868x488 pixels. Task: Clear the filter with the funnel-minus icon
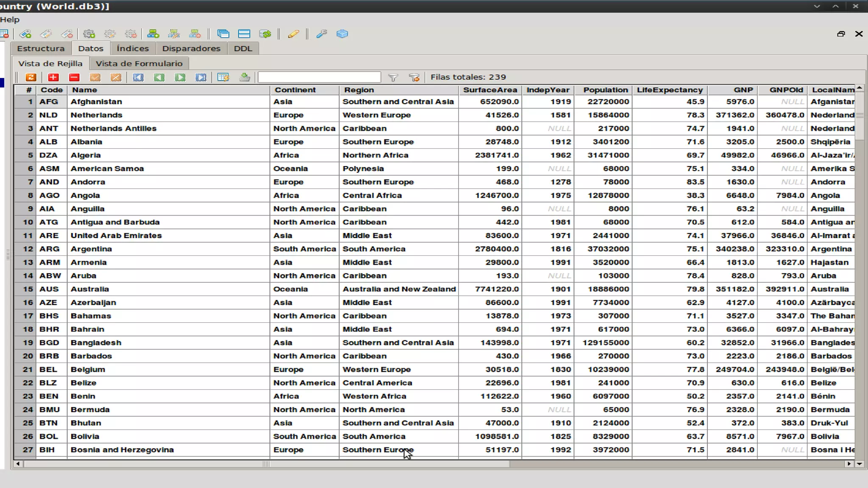click(414, 78)
